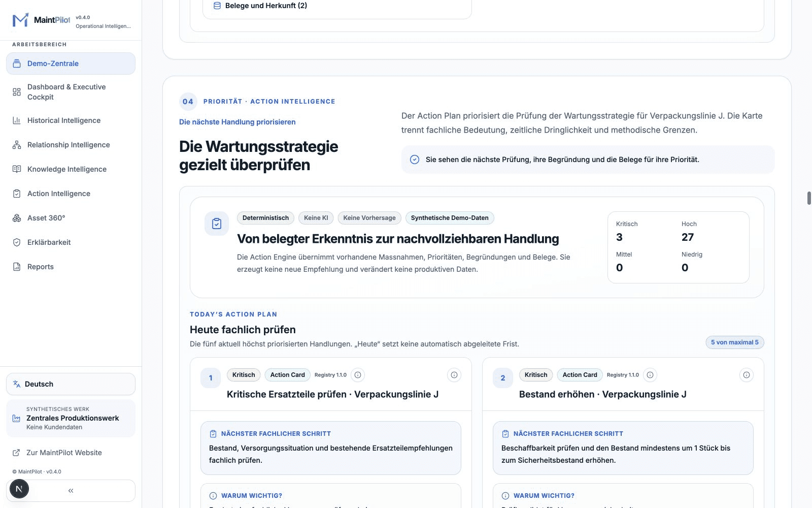Open Demo-Zentrale in the sidebar
Image resolution: width=812 pixels, height=508 pixels.
click(x=71, y=63)
